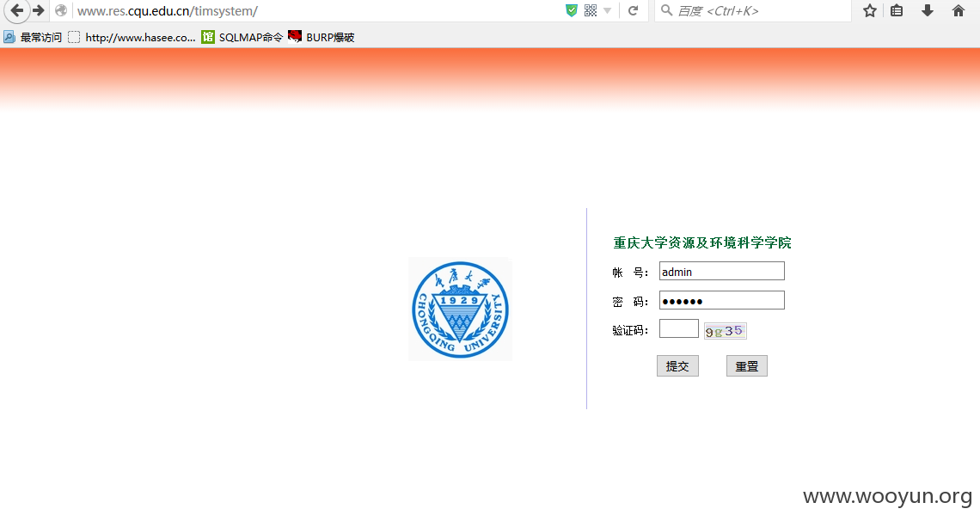This screenshot has width=980, height=521.
Task: Open the SQLMAP命令 bookmark
Action: pyautogui.click(x=242, y=38)
